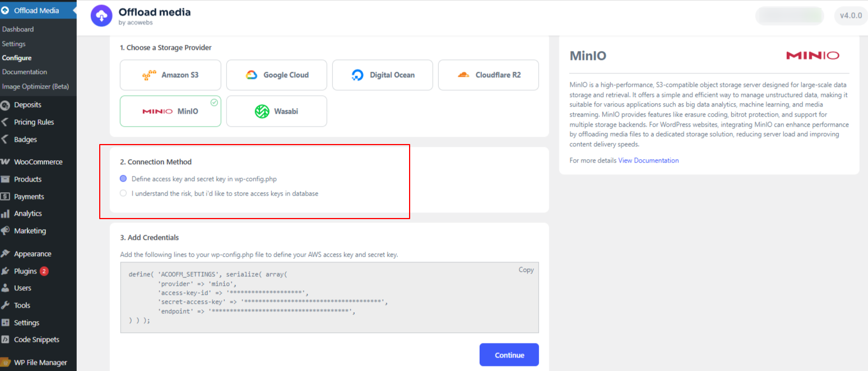This screenshot has width=868, height=371.
Task: Click the blurred account pill in header
Action: pos(790,16)
